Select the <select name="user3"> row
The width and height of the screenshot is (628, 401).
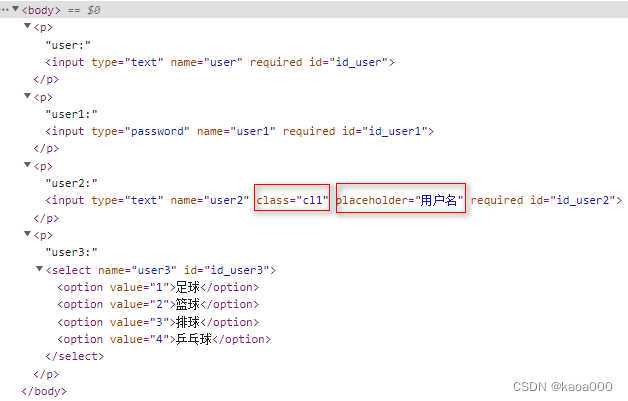point(161,270)
